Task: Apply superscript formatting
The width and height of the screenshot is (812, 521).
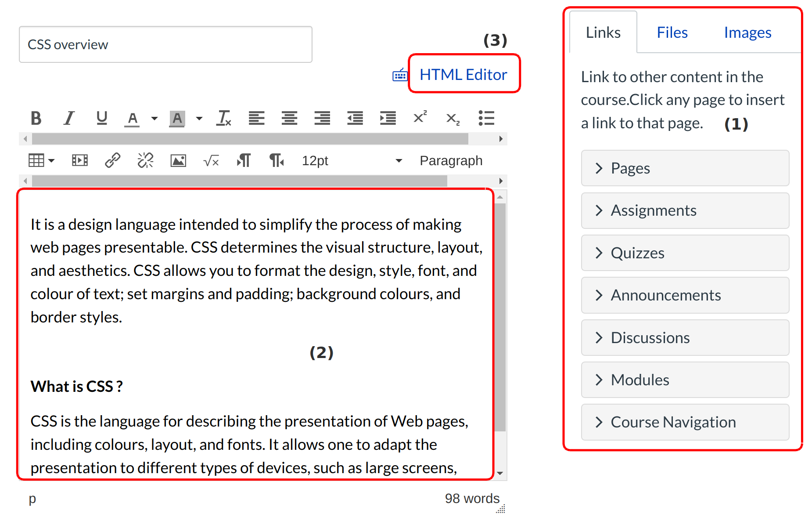Action: (x=420, y=117)
